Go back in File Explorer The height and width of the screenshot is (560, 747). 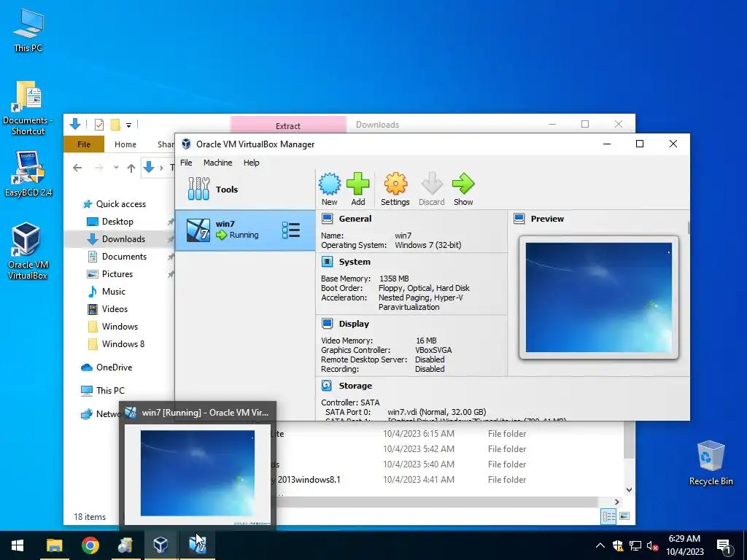[x=77, y=168]
